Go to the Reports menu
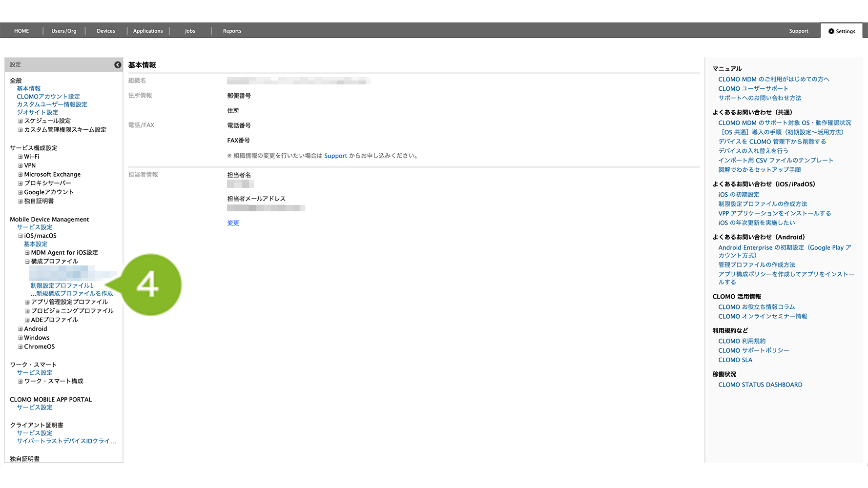The height and width of the screenshot is (488, 868). [232, 31]
